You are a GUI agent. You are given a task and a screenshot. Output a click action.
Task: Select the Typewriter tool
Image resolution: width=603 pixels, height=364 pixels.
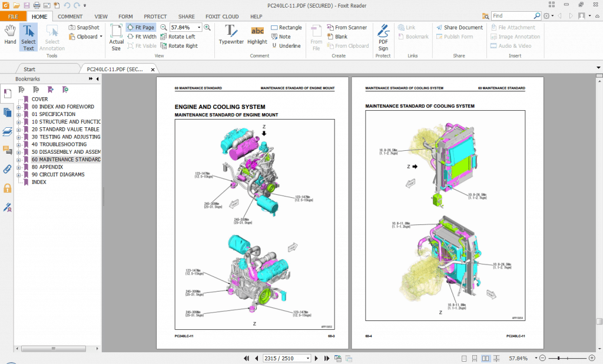coord(231,35)
